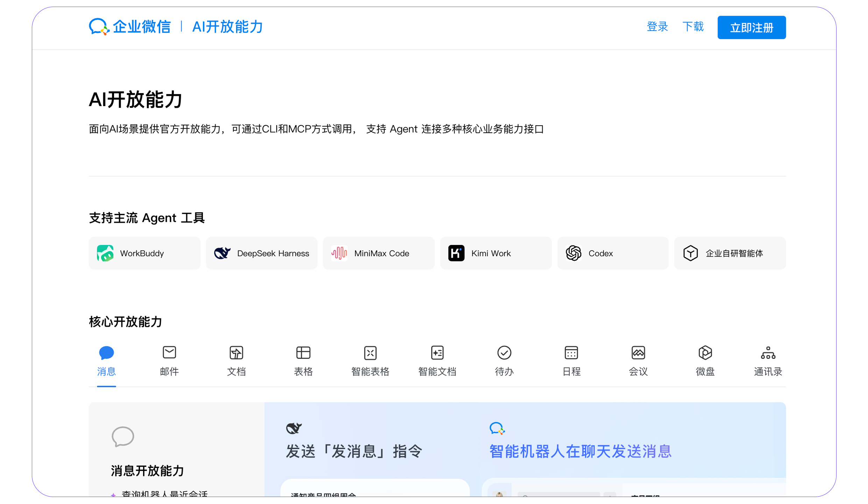The height and width of the screenshot is (504, 868).
Task: Switch to the 邮件 tab
Action: 169,371
